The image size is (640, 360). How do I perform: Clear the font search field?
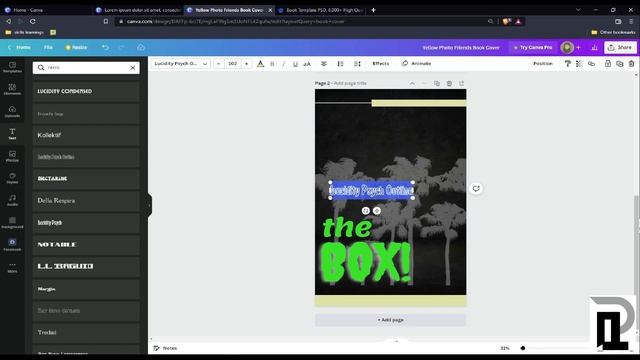(x=133, y=68)
